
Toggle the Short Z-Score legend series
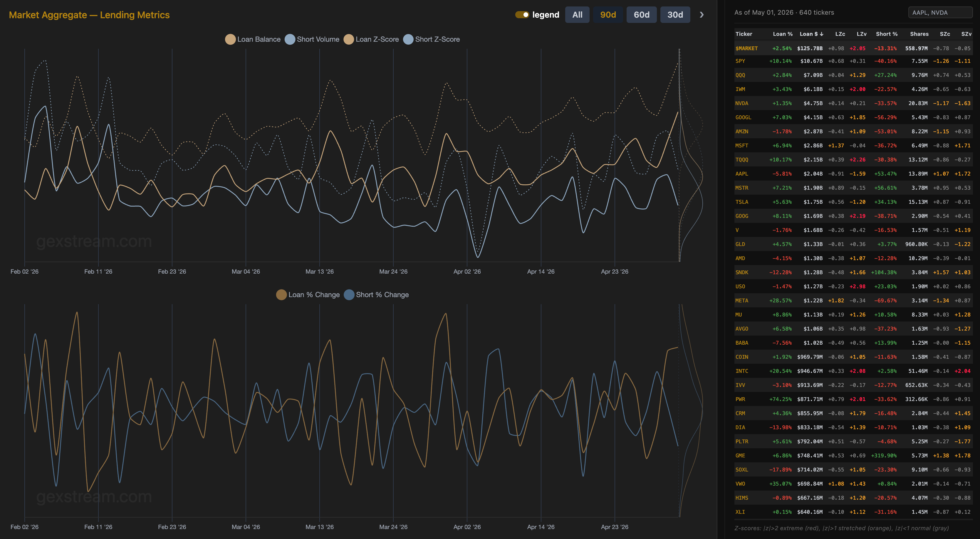click(x=432, y=39)
